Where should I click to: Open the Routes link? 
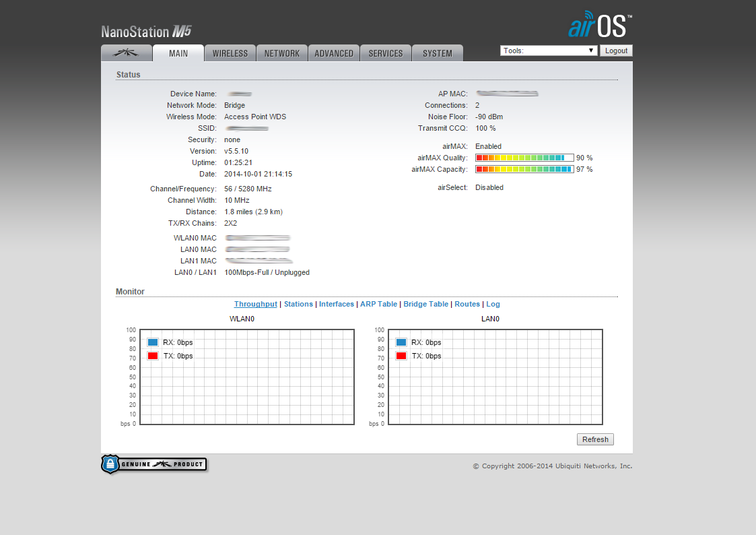pos(467,304)
